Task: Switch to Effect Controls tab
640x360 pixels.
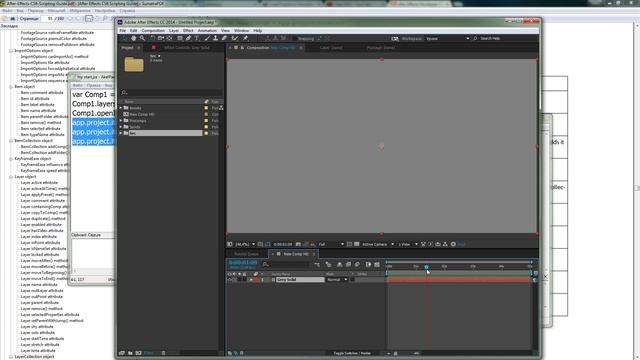Action: click(187, 48)
